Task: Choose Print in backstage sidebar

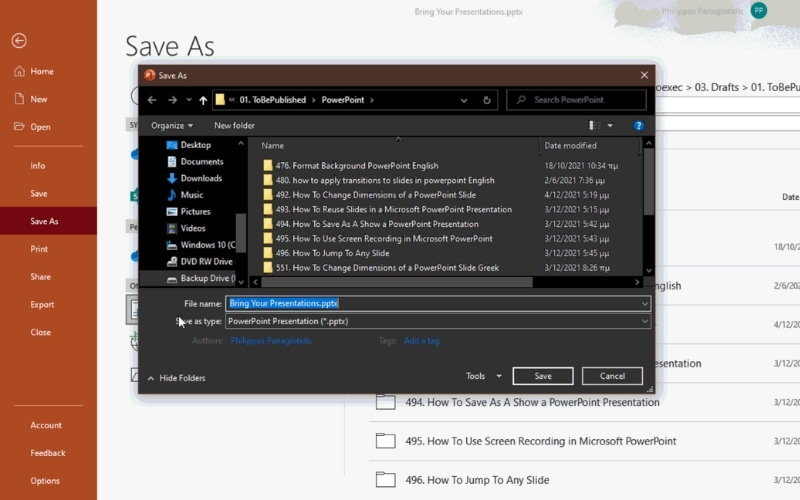Action: [39, 249]
